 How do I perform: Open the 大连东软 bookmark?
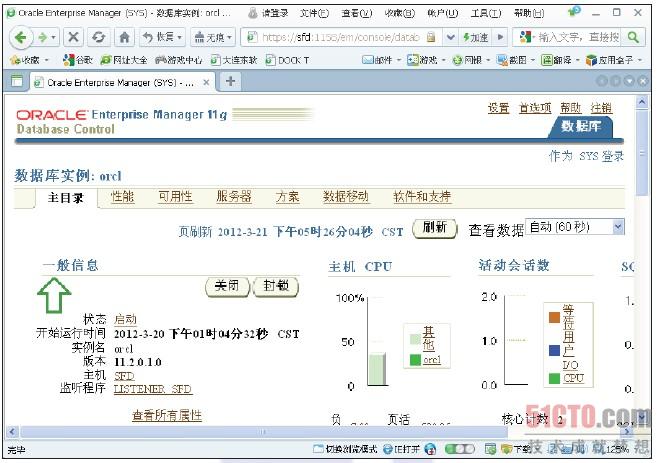click(x=234, y=60)
